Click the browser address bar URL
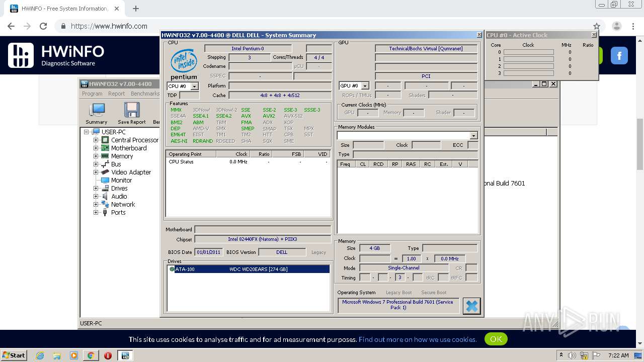The width and height of the screenshot is (644, 362). coord(109,26)
